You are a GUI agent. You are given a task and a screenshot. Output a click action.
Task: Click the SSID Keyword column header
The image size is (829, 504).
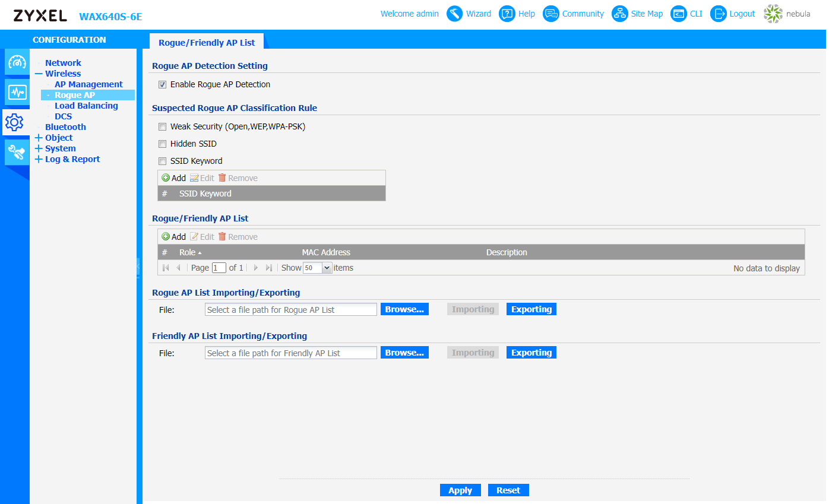205,194
